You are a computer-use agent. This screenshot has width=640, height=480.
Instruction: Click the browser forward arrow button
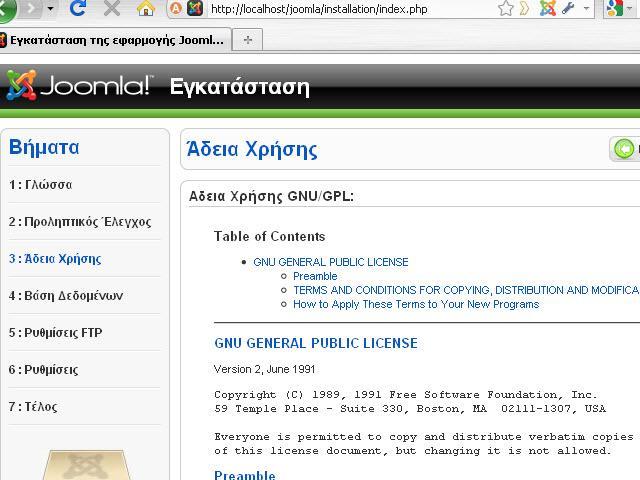pyautogui.click(x=31, y=8)
